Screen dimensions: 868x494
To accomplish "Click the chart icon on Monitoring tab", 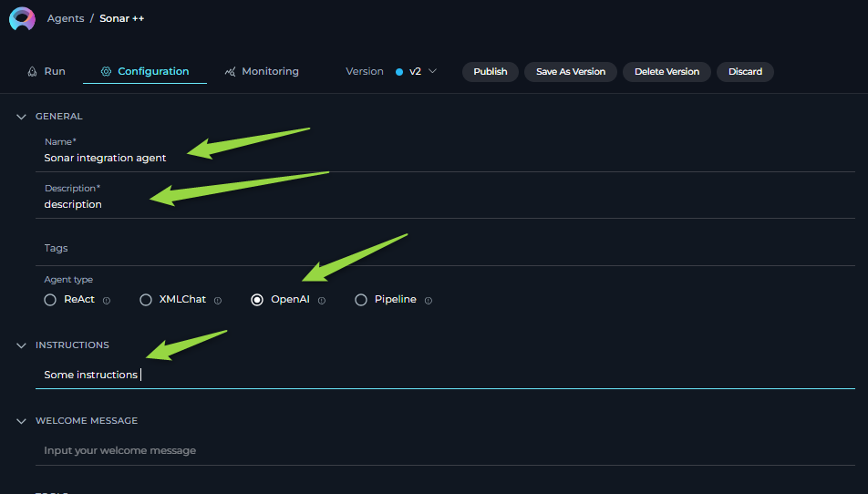I will (x=231, y=71).
